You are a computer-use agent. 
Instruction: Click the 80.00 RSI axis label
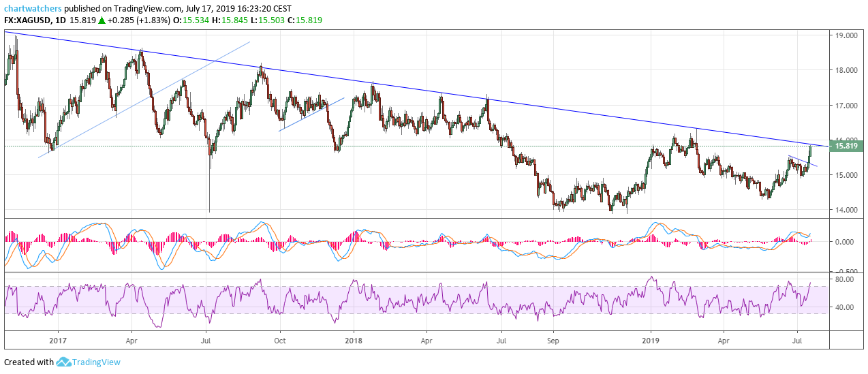click(845, 279)
